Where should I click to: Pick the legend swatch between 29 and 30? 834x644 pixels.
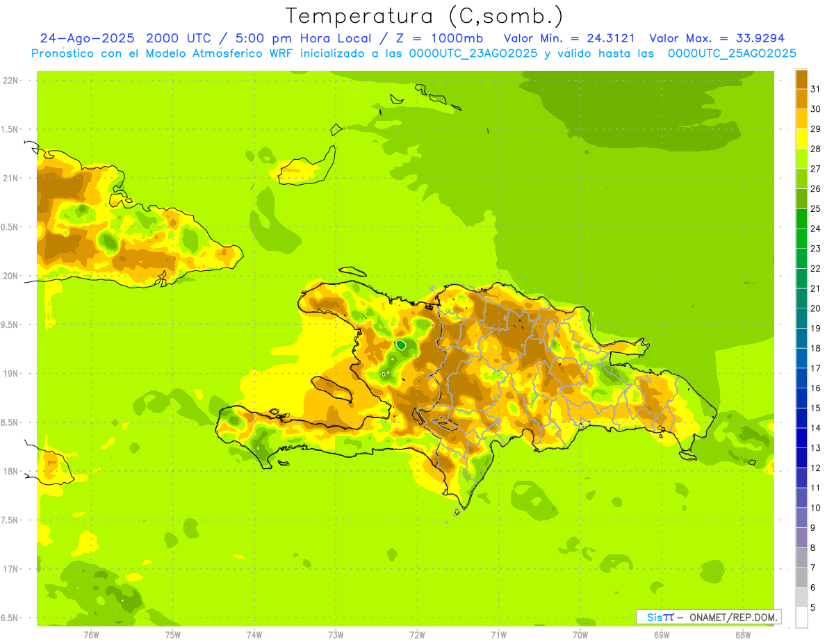801,119
